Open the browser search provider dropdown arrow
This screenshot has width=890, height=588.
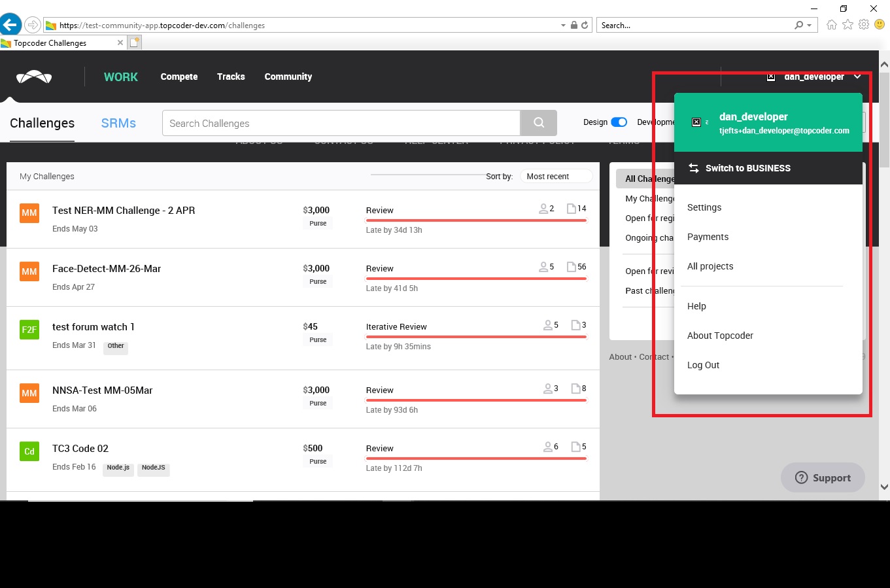pyautogui.click(x=810, y=26)
